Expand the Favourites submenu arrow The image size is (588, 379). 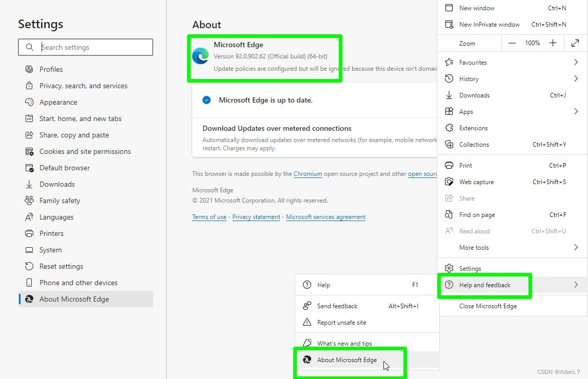[x=576, y=62]
